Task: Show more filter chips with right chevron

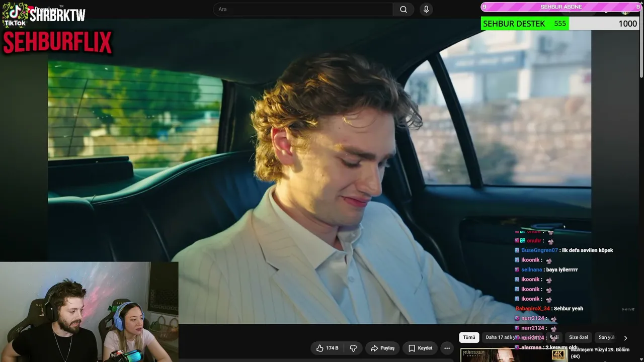Action: [x=625, y=338]
